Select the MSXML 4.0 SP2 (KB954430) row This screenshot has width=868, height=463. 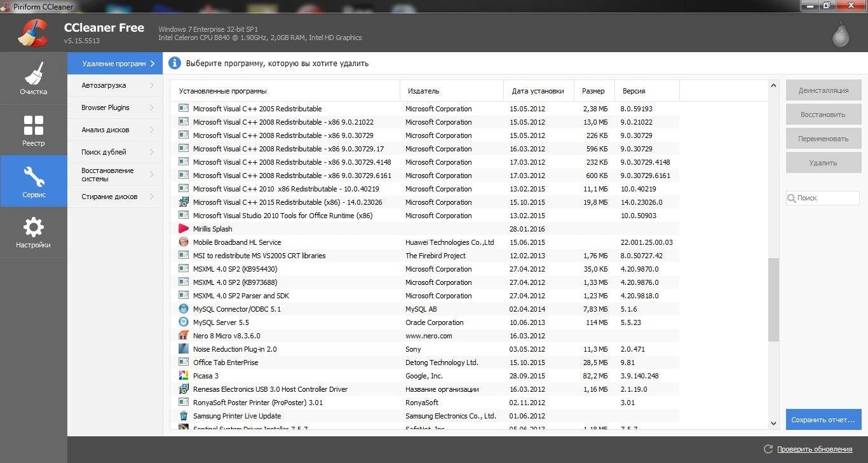click(x=425, y=269)
